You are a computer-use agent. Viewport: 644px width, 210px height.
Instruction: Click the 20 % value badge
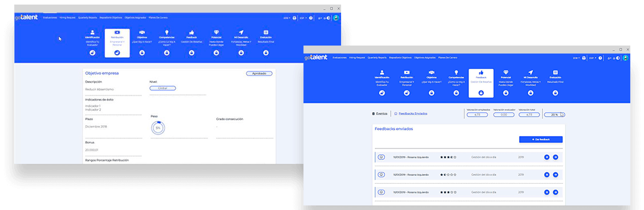click(x=554, y=115)
